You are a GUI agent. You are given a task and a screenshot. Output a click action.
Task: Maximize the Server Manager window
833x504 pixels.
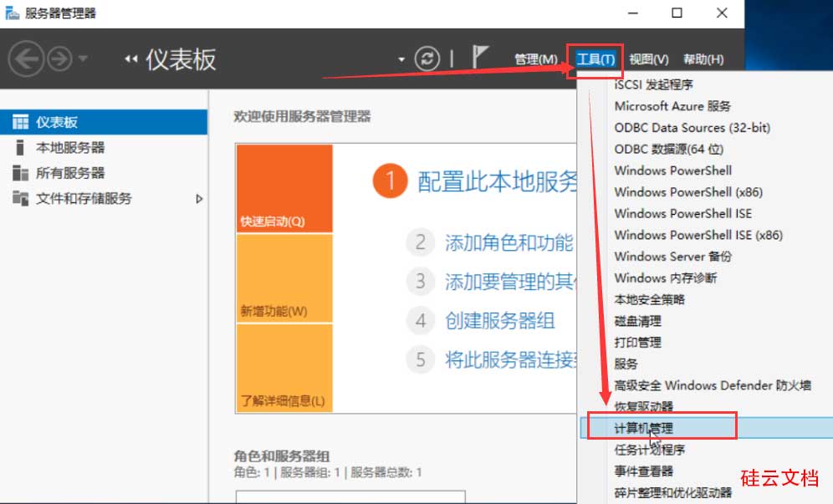[x=677, y=13]
